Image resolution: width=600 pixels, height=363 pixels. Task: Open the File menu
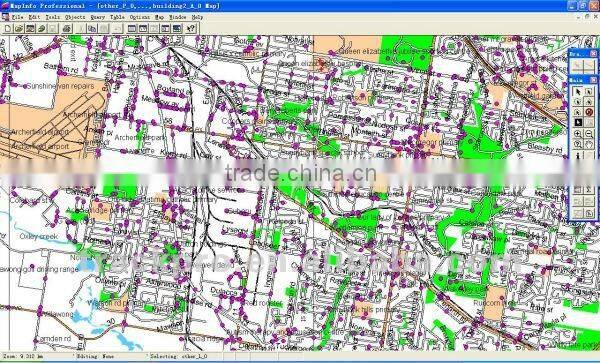coord(18,17)
